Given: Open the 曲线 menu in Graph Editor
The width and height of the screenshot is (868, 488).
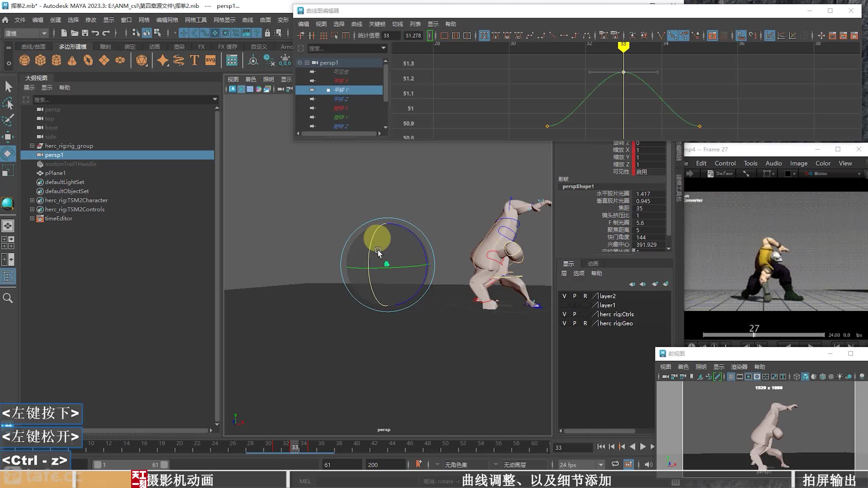Looking at the screenshot, I should coord(356,24).
